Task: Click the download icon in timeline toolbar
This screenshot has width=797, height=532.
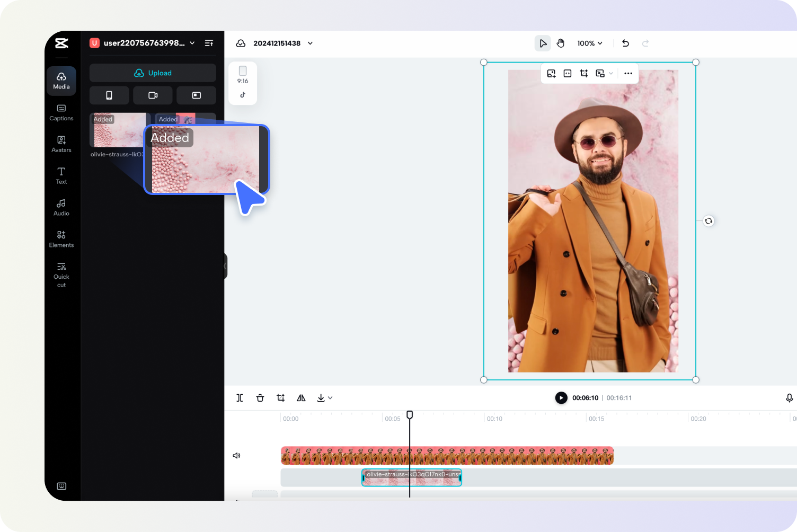Action: [321, 398]
